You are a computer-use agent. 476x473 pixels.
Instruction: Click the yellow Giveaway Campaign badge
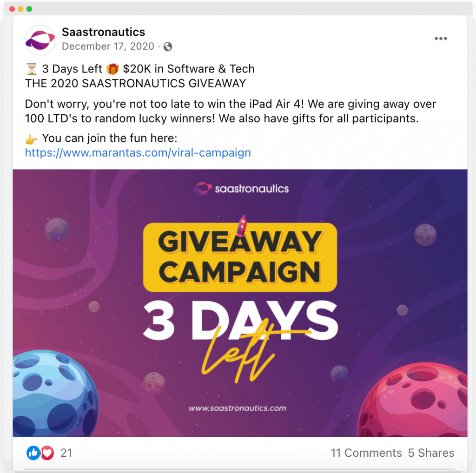(x=240, y=257)
